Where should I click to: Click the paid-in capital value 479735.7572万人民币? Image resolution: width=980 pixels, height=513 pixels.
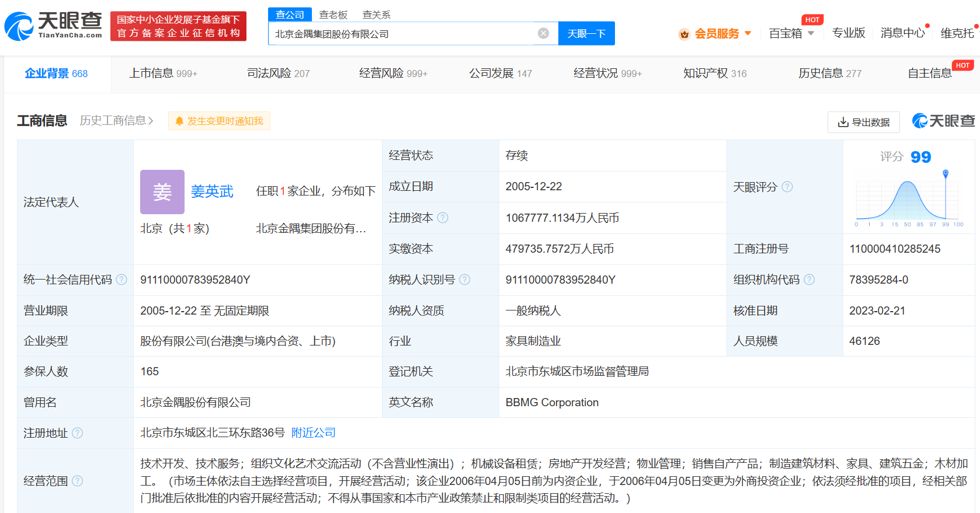pyautogui.click(x=559, y=249)
